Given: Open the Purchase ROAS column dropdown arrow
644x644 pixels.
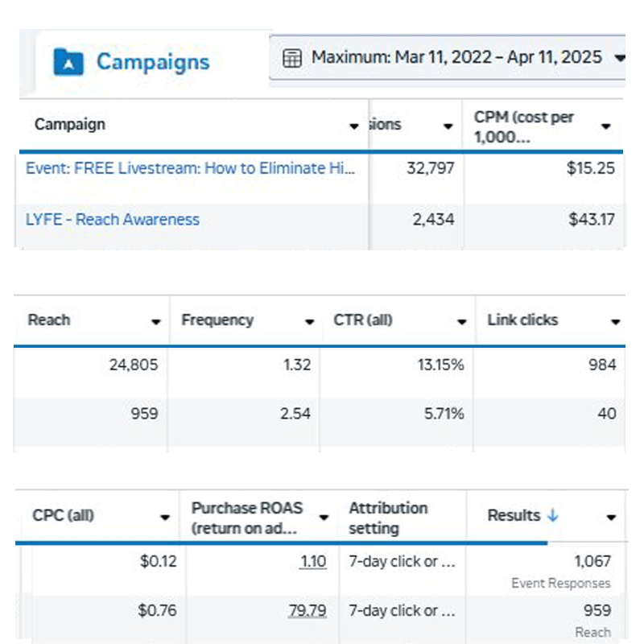Looking at the screenshot, I should coord(324,518).
